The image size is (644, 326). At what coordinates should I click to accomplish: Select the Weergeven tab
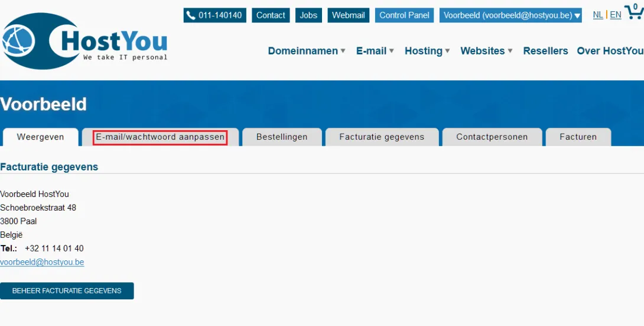(40, 137)
